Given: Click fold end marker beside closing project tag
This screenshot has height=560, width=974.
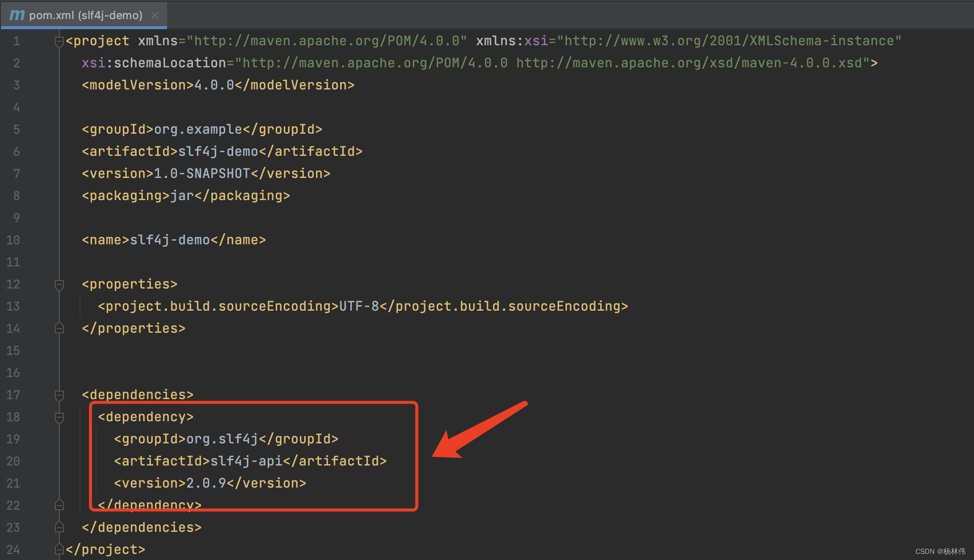Looking at the screenshot, I should tap(59, 549).
